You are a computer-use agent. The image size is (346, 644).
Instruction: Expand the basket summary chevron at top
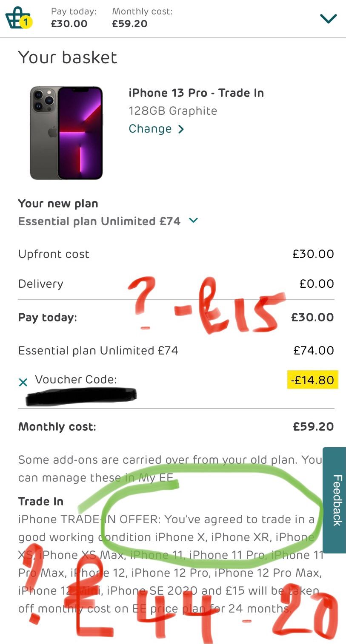pos(328,19)
